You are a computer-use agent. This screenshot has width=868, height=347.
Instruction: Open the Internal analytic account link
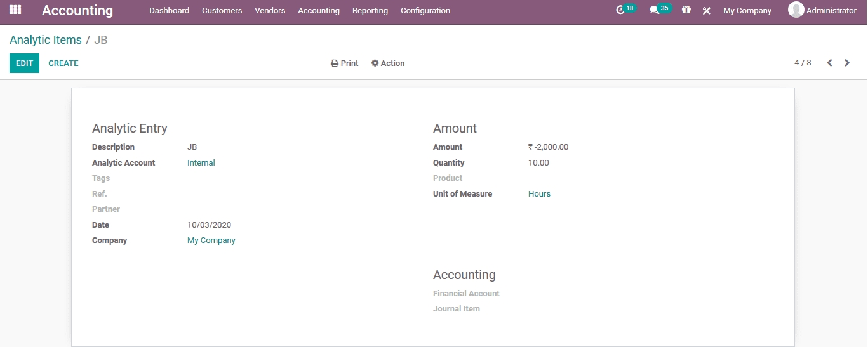[201, 163]
